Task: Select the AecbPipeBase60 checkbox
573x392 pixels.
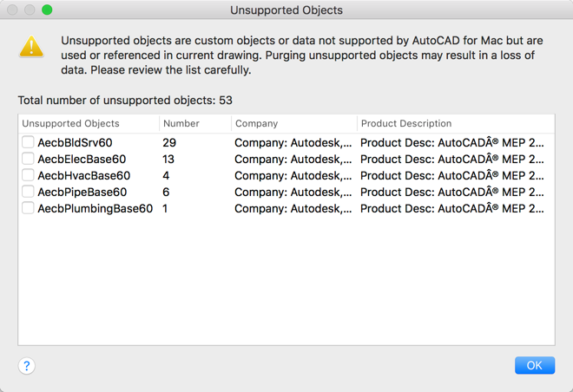Action: coord(29,192)
